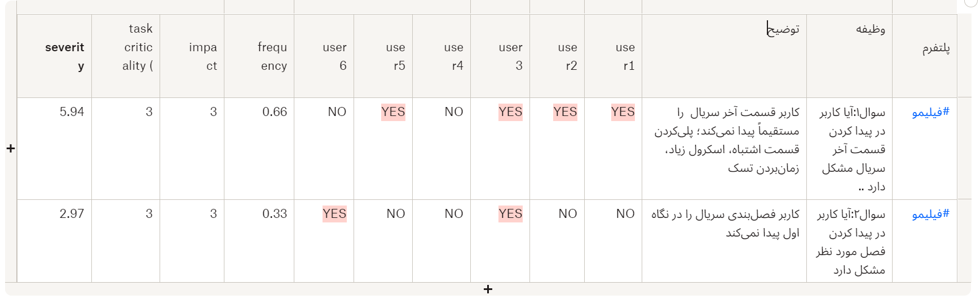Click the user1 YES cell in first row
The height and width of the screenshot is (299, 980).
tap(623, 112)
